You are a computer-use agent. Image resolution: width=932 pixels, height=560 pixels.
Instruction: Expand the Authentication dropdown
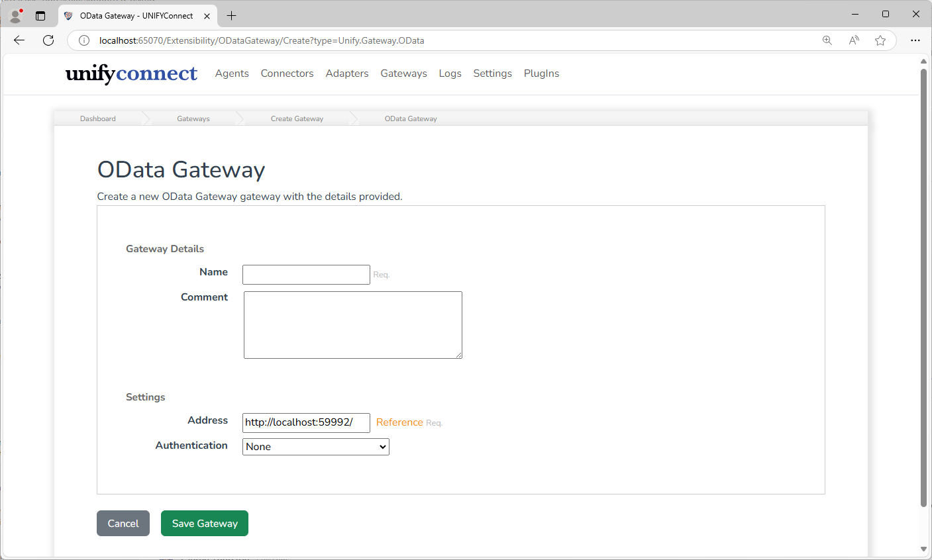tap(316, 447)
